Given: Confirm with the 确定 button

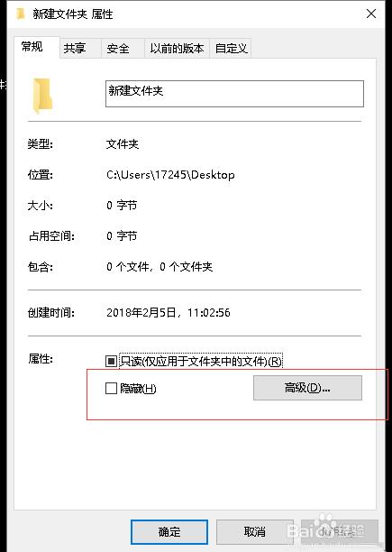Looking at the screenshot, I should [x=169, y=531].
